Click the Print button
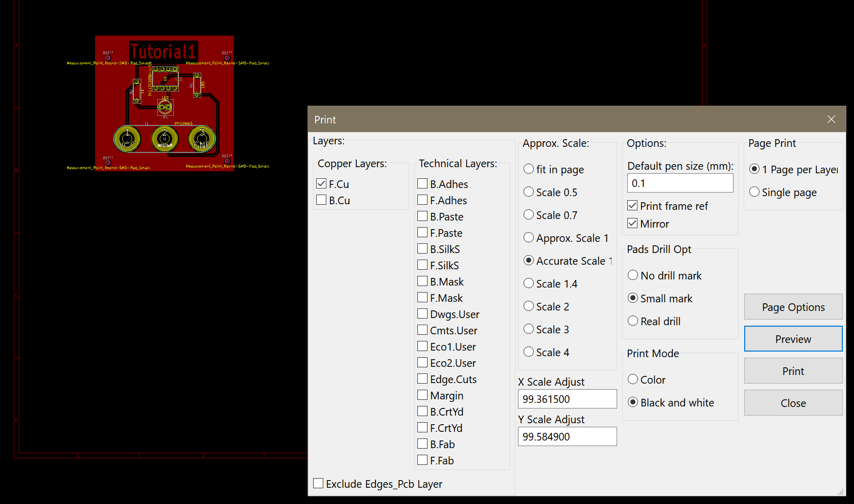854x504 pixels. (793, 371)
